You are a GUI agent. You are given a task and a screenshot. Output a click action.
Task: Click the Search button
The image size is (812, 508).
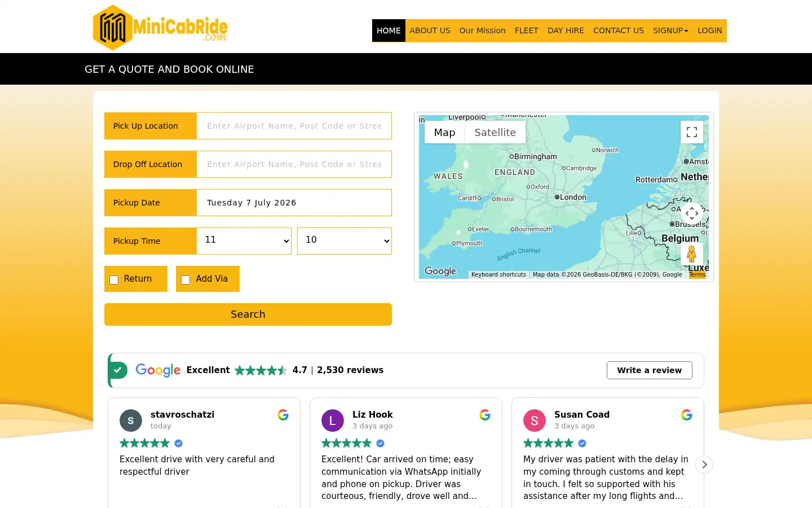pos(248,314)
